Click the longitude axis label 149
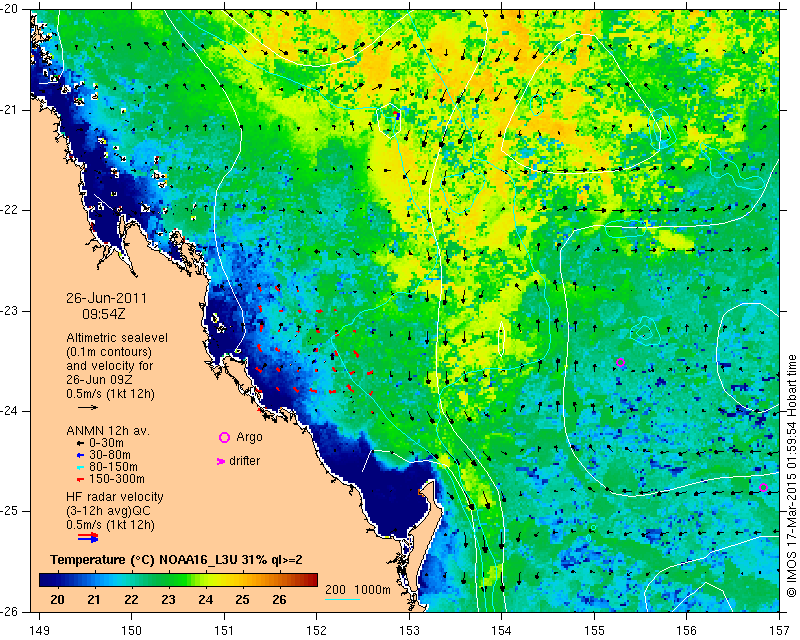Screen dimensions: 800x640 pyautogui.click(x=39, y=631)
